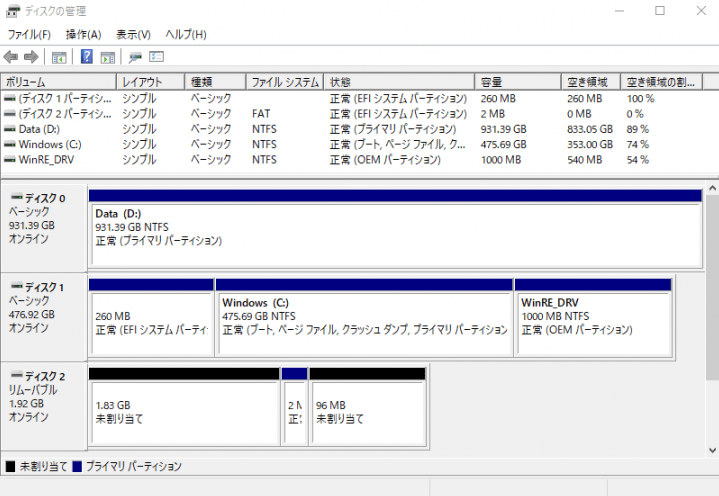This screenshot has width=719, height=496.
Task: Select drive icon of ディスク 1 パーティション row
Action: 10,99
